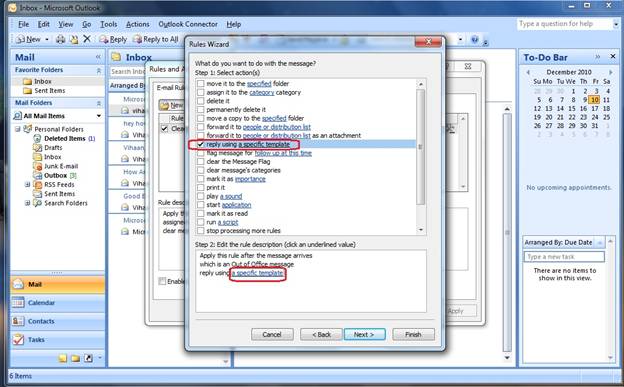The image size is (624, 387).
Task: Open the Tools menu
Action: (x=108, y=24)
